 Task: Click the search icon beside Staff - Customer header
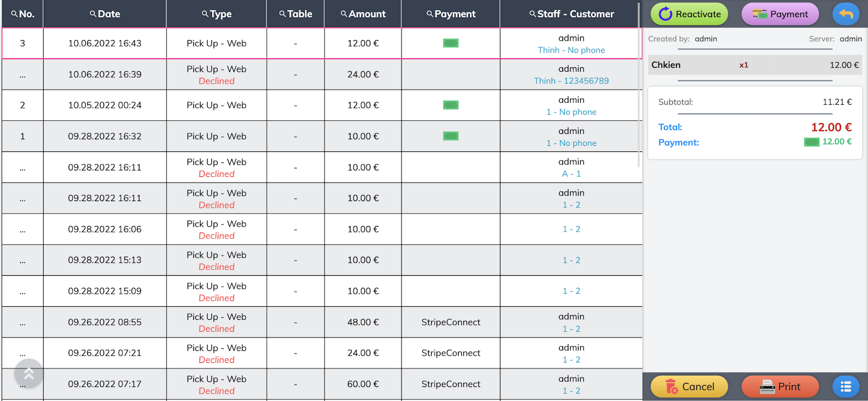tap(533, 14)
